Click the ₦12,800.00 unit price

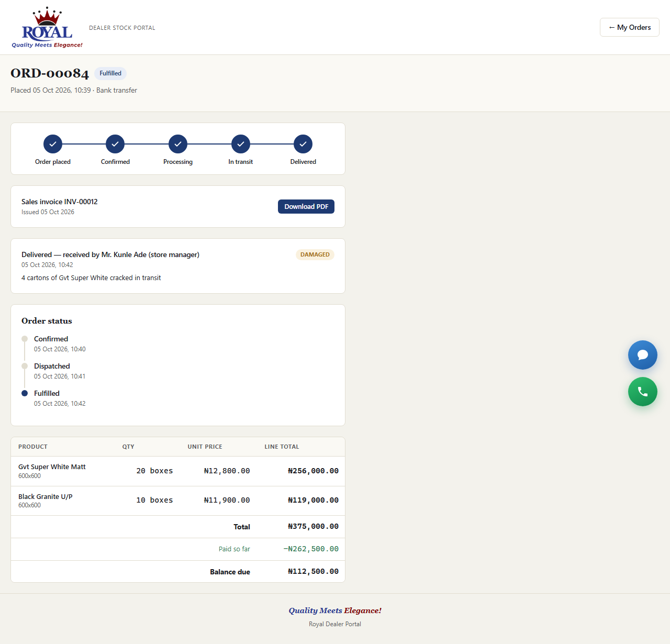pos(227,471)
